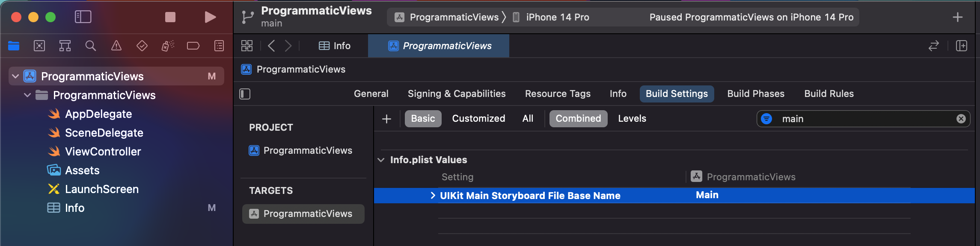The image size is (980, 246).
Task: Click ProgrammaticViews jump bar breadcrumb
Action: (x=294, y=69)
